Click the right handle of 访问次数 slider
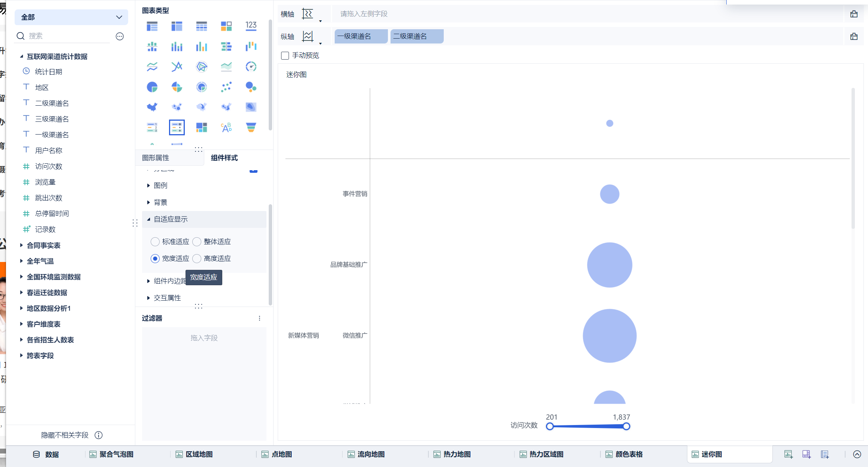 click(x=626, y=426)
